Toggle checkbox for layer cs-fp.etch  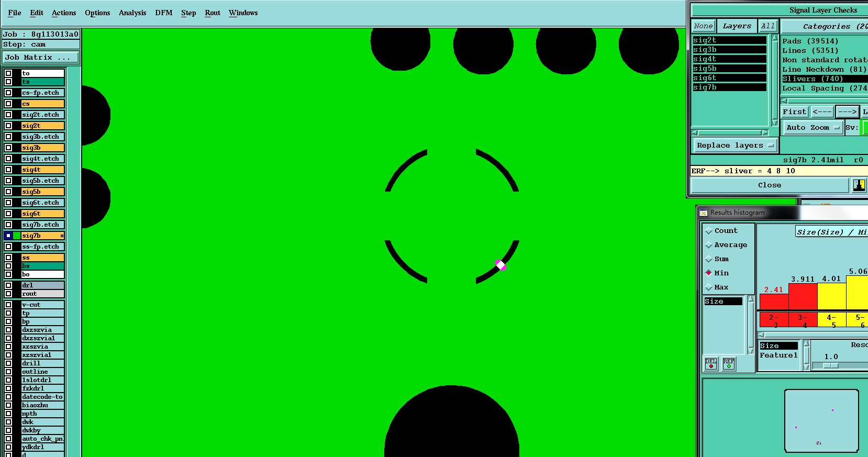8,93
